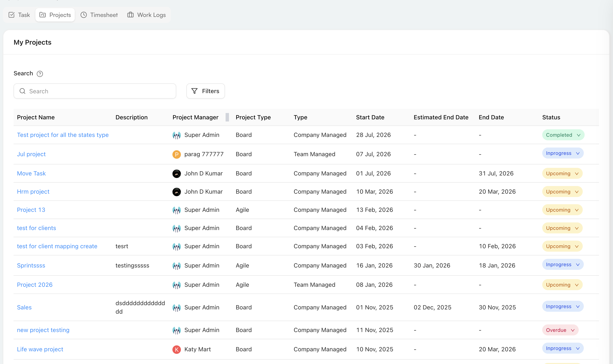This screenshot has width=613, height=364.
Task: Open the Move Task project
Action: point(31,174)
